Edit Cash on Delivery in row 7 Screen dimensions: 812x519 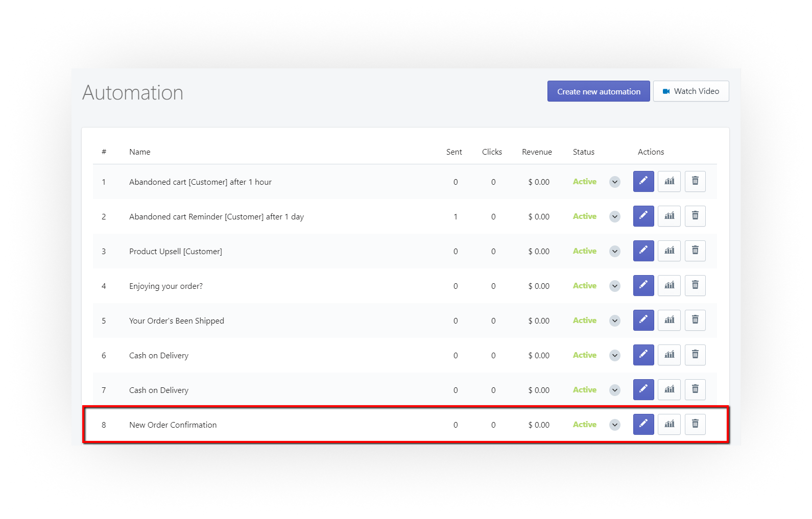(x=643, y=389)
